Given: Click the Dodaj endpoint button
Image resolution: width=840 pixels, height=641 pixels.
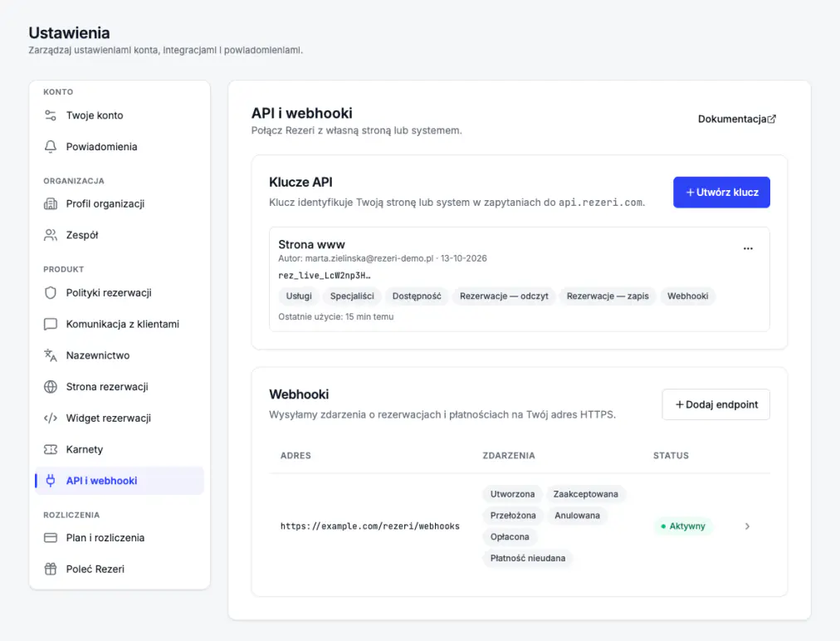Looking at the screenshot, I should coord(715,404).
